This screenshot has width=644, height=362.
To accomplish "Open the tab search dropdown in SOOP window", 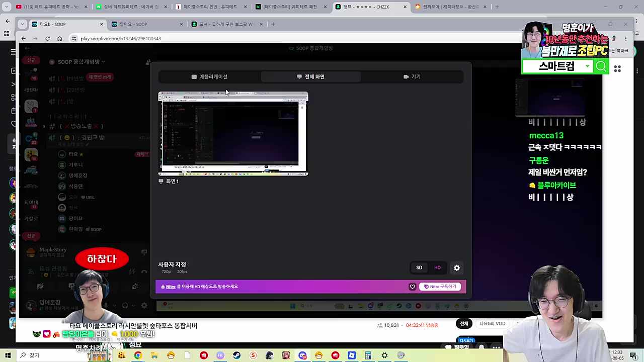I will tap(23, 24).
